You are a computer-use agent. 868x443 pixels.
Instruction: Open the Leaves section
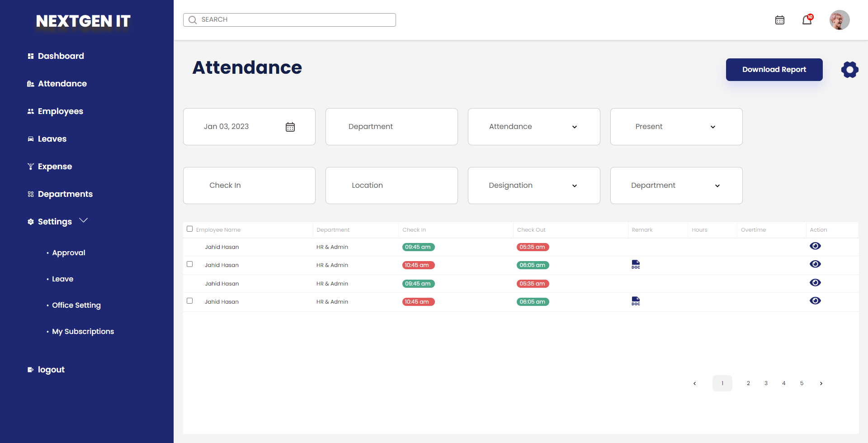click(x=52, y=138)
